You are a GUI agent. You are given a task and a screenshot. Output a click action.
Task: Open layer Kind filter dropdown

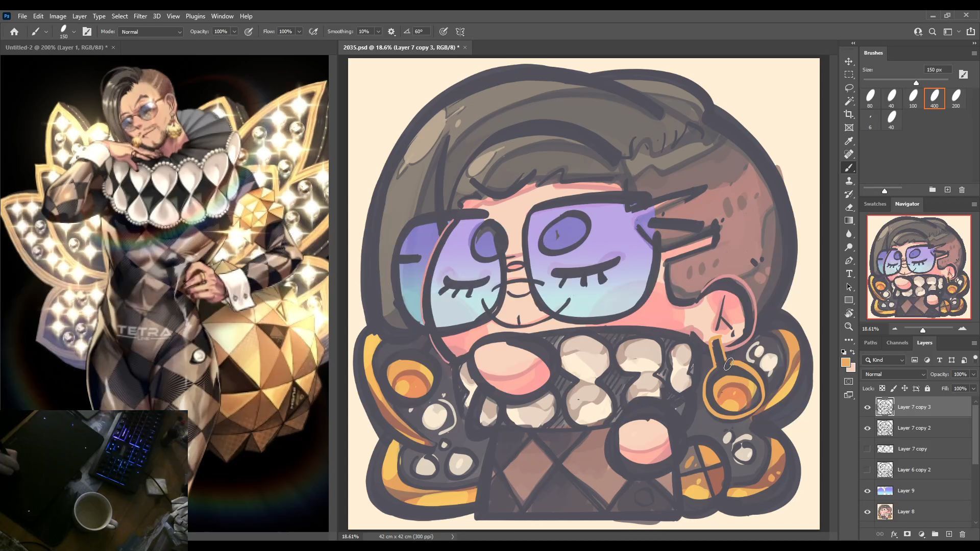885,360
